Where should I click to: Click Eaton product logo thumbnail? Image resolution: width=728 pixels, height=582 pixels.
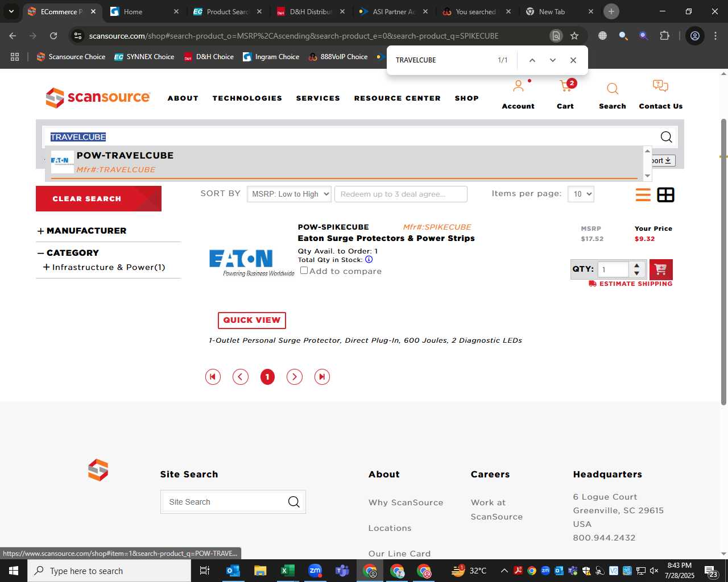251,262
